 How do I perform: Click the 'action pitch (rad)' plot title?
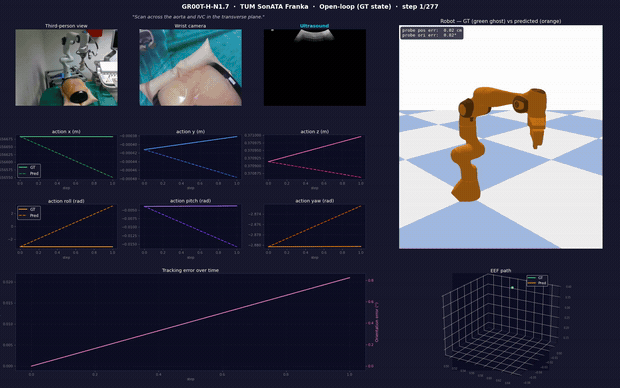190,201
